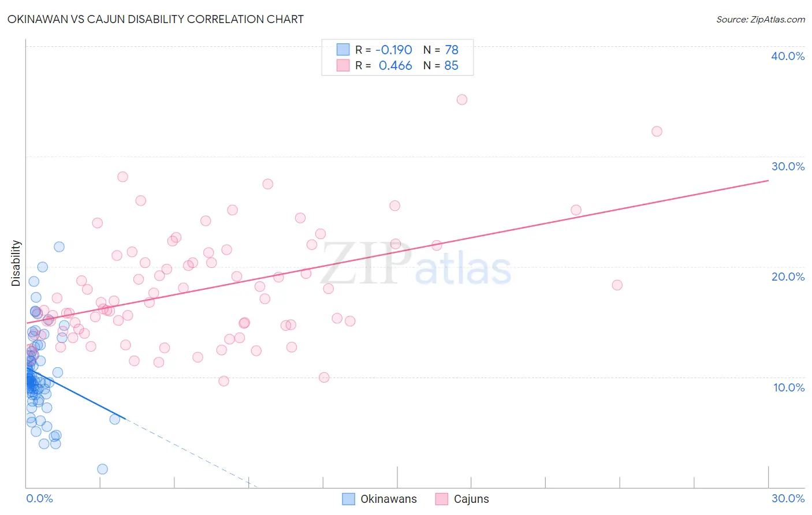Image resolution: width=812 pixels, height=515 pixels.
Task: Click the chart title text
Action: [x=155, y=19]
